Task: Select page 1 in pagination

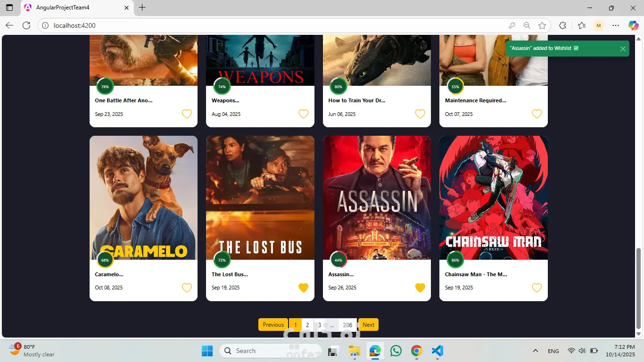Action: (295, 325)
